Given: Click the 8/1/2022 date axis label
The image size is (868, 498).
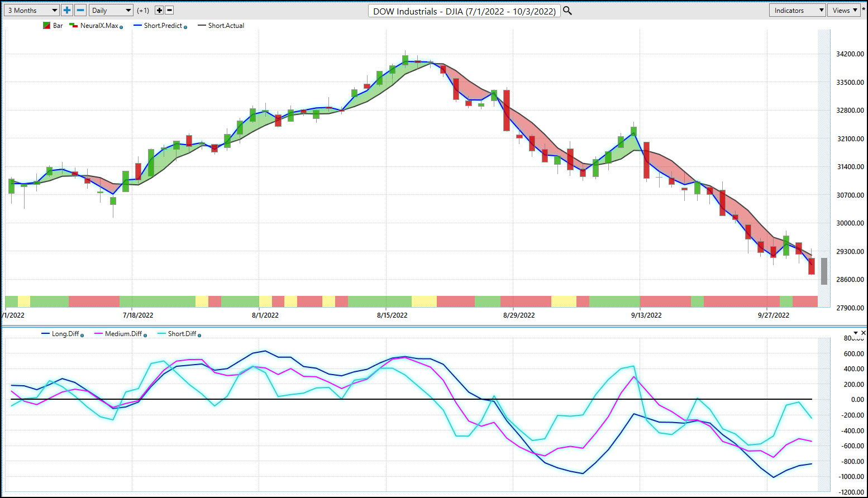Looking at the screenshot, I should (x=265, y=315).
